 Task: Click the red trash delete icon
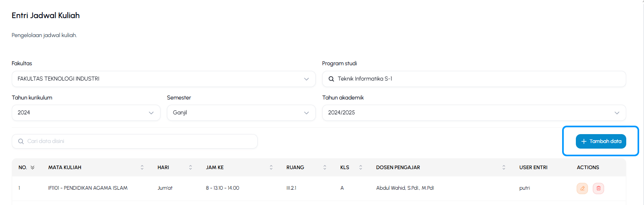click(598, 188)
